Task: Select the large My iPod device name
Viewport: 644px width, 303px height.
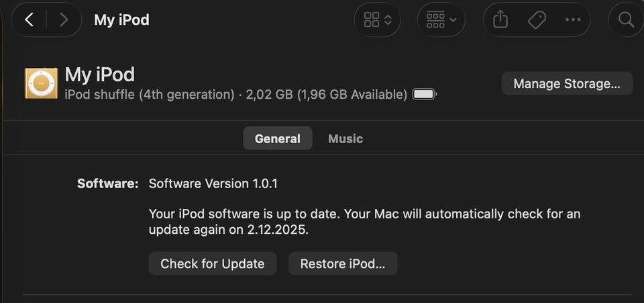Action: tap(99, 74)
